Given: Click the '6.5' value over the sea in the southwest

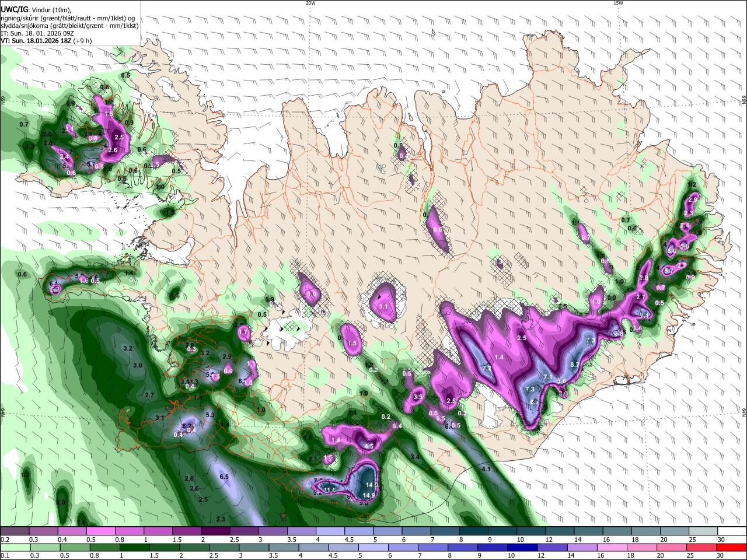Looking at the screenshot, I should point(224,477).
